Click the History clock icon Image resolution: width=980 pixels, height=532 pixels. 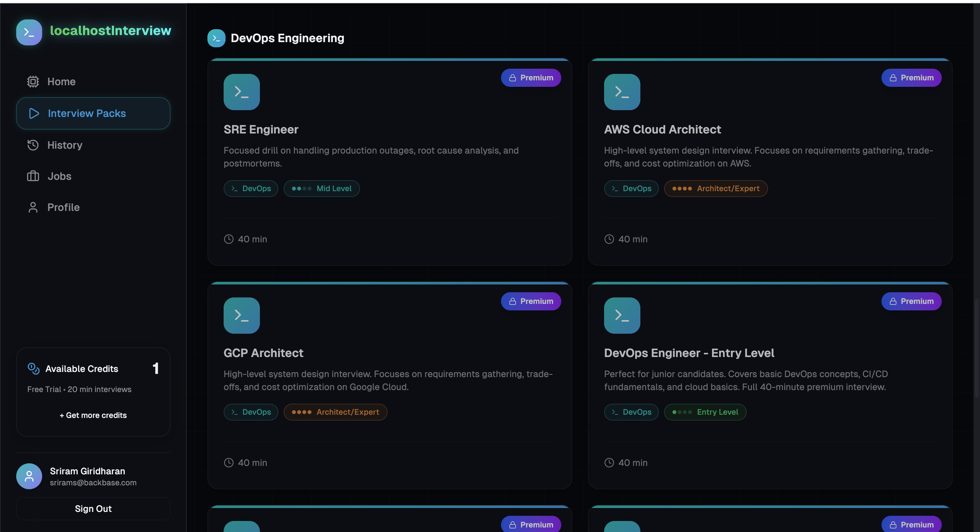pyautogui.click(x=33, y=145)
